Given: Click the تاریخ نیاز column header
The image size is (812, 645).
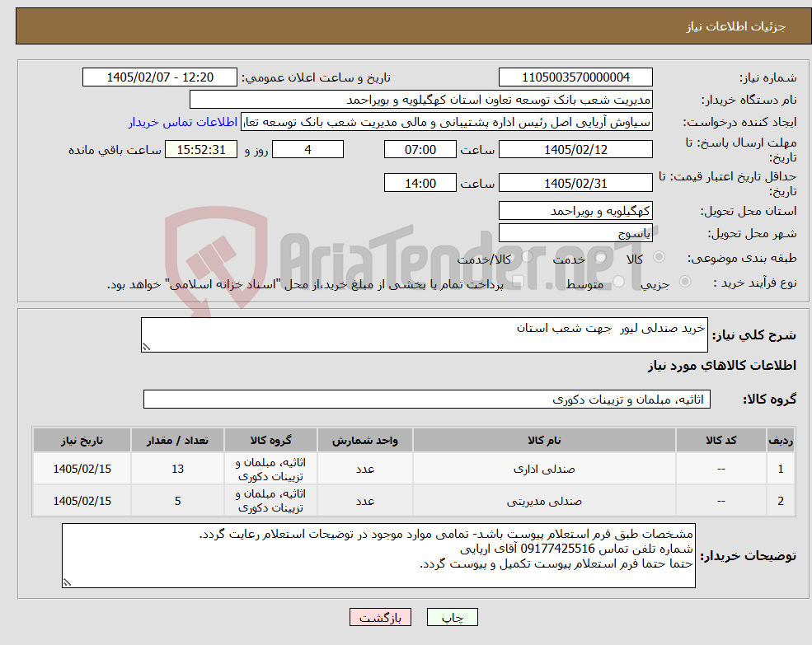Looking at the screenshot, I should (82, 440).
